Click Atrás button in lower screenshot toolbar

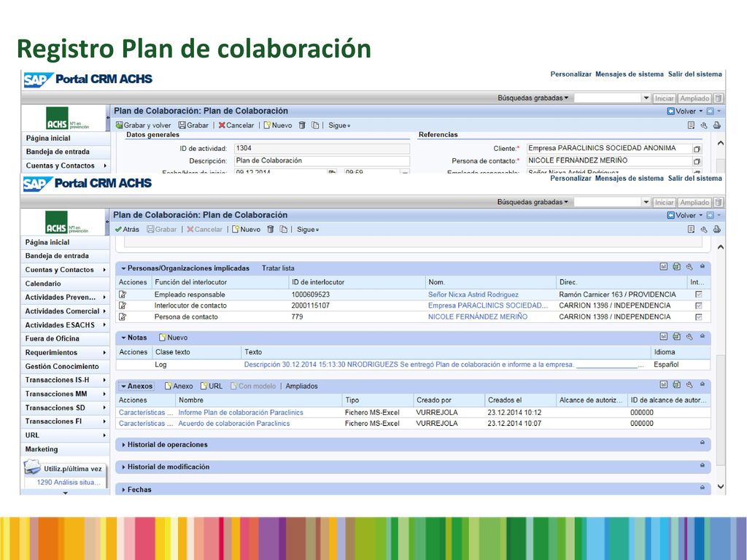pyautogui.click(x=127, y=230)
